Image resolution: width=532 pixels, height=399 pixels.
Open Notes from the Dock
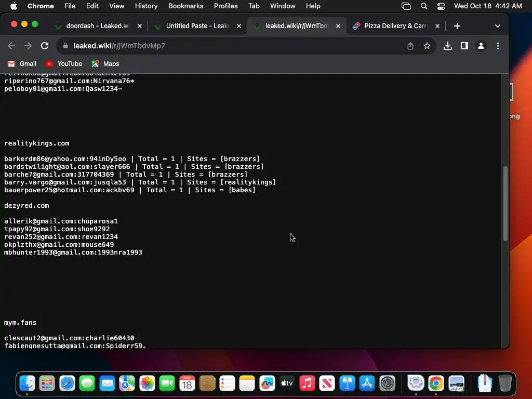pyautogui.click(x=247, y=383)
